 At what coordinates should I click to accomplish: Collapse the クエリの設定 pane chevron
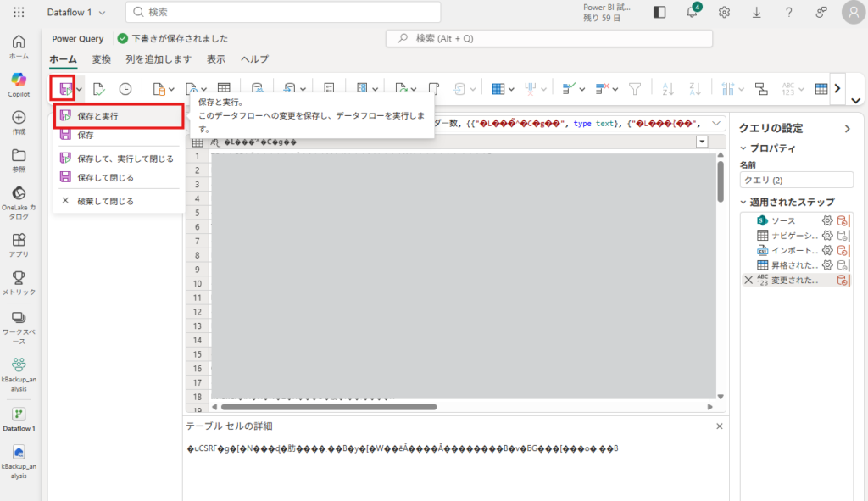(846, 129)
